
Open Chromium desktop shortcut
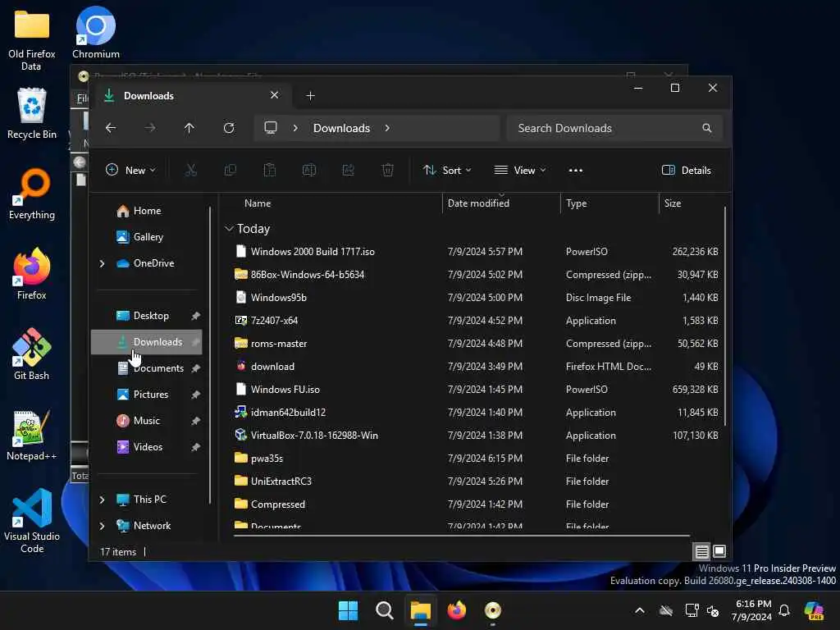tap(96, 32)
